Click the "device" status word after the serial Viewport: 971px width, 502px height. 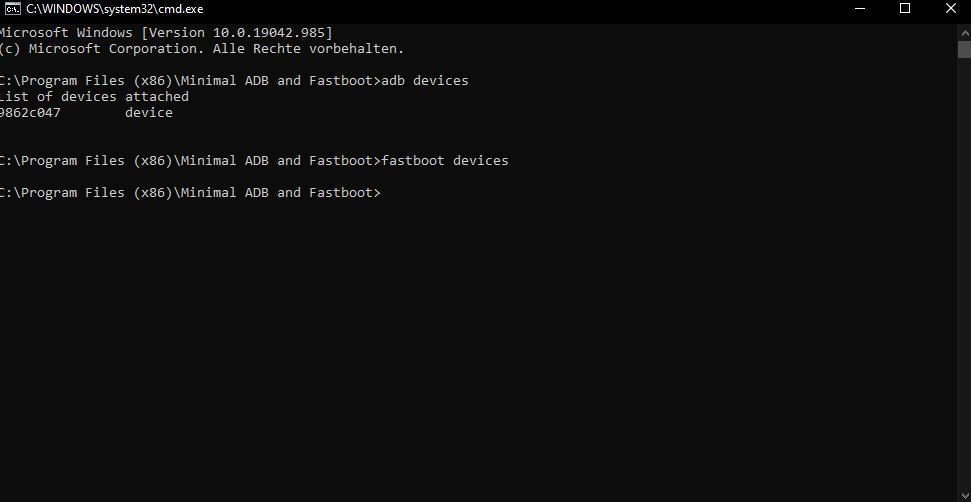(149, 113)
